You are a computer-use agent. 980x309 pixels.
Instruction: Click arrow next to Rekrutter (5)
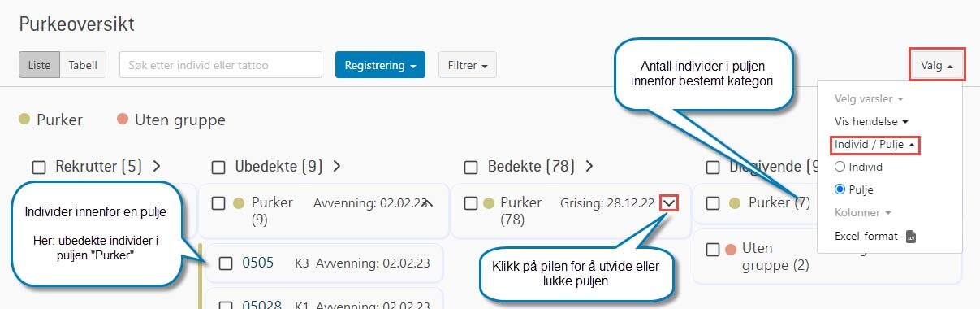pos(156,167)
